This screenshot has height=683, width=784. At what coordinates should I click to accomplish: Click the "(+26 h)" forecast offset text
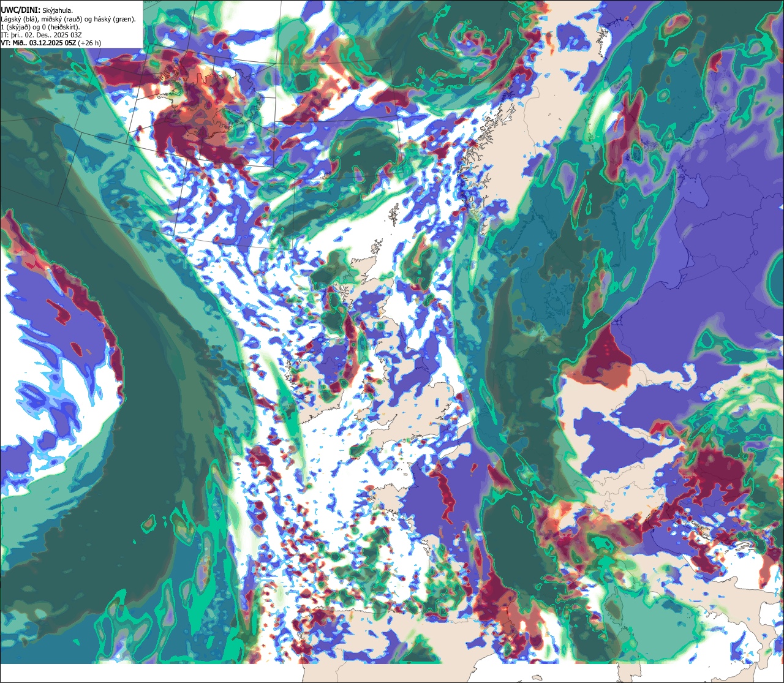coord(89,43)
